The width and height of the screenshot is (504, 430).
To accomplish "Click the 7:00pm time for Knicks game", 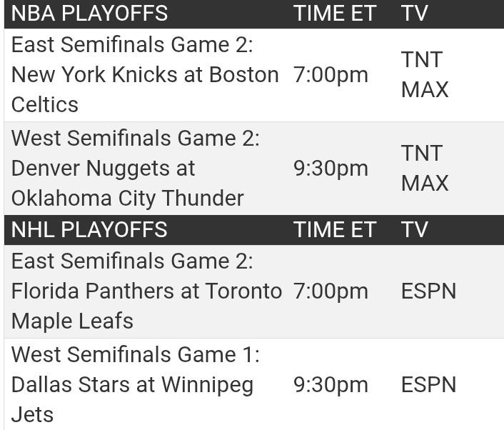I will point(331,75).
